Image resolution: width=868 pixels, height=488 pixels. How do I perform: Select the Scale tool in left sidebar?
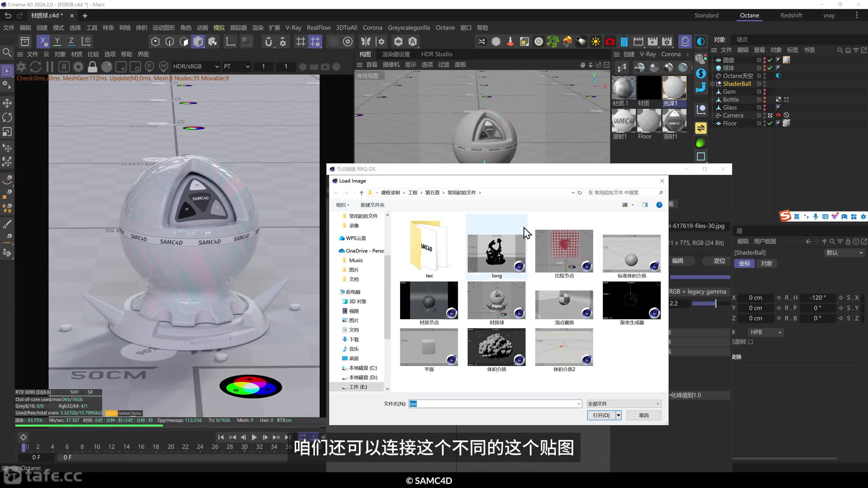(x=7, y=131)
